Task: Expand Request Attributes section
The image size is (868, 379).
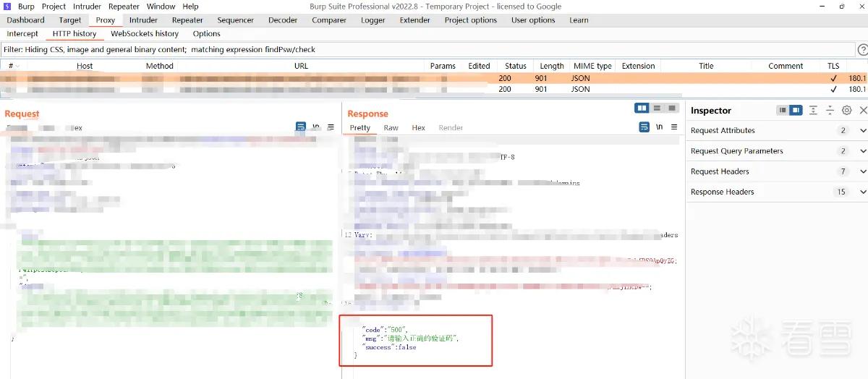Action: (777, 131)
